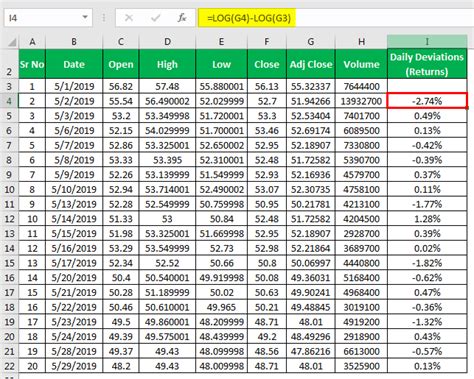
Task: Open the Name Box dropdown arrow
Action: point(85,17)
